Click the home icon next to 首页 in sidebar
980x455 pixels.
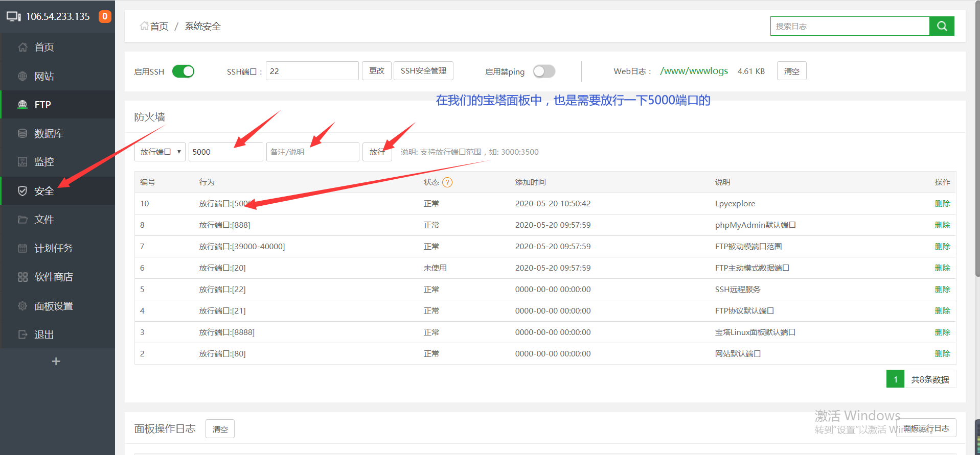pos(22,47)
